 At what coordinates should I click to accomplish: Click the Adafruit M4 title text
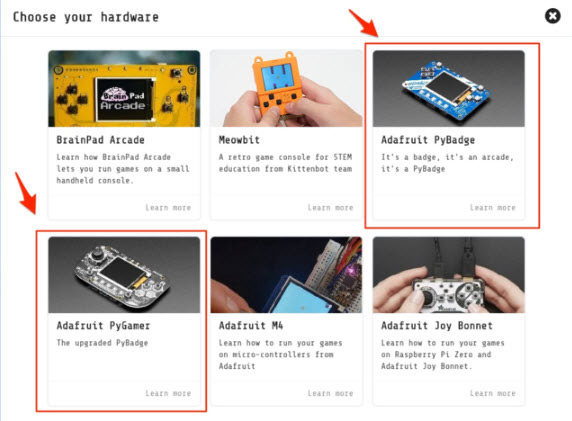[x=251, y=325]
